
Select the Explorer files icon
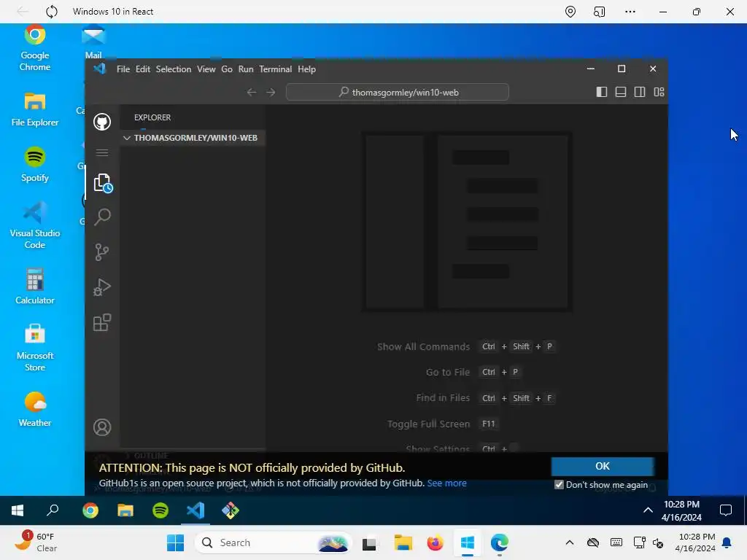102,183
